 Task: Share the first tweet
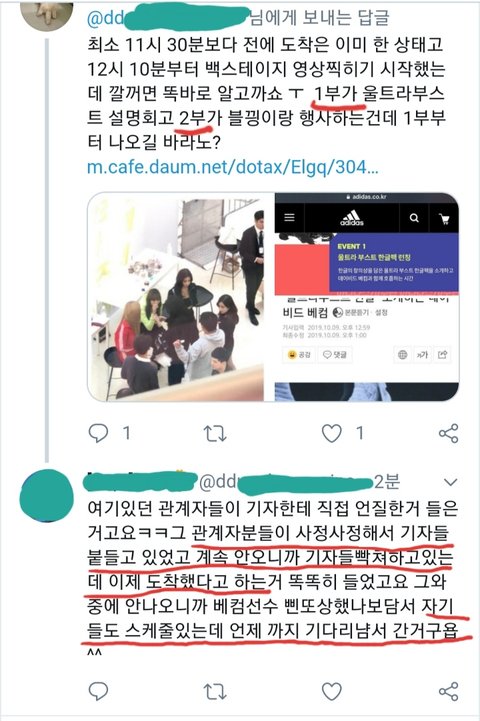click(x=448, y=433)
